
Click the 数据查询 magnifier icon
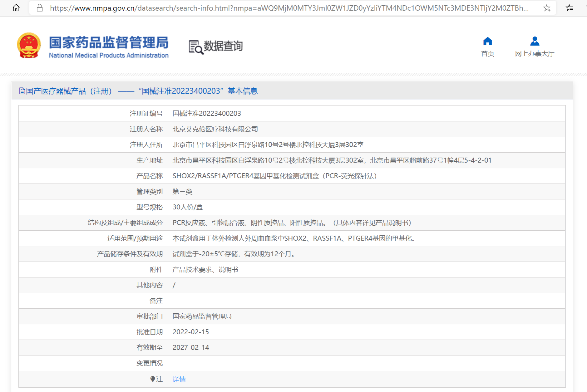[196, 47]
